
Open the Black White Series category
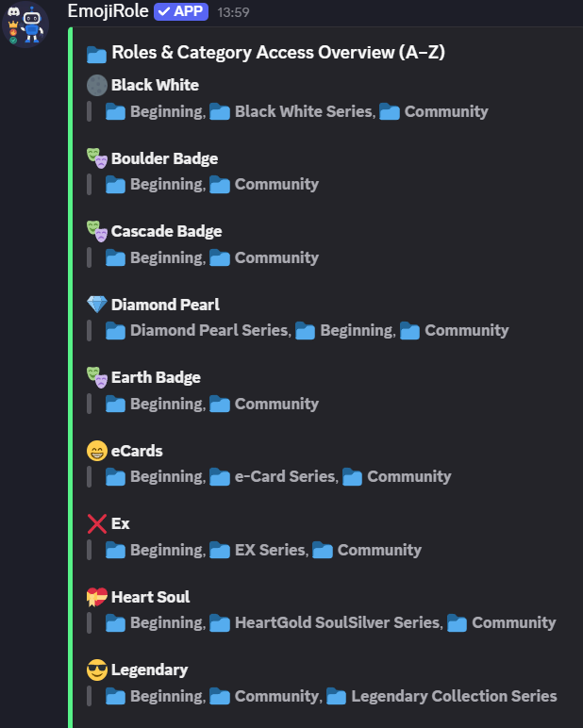pos(302,111)
